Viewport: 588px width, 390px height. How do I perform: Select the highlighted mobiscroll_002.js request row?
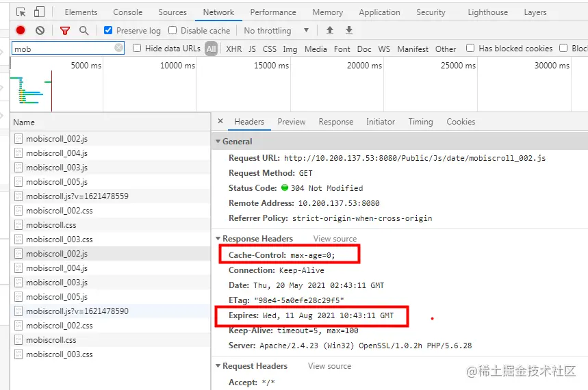[110, 254]
